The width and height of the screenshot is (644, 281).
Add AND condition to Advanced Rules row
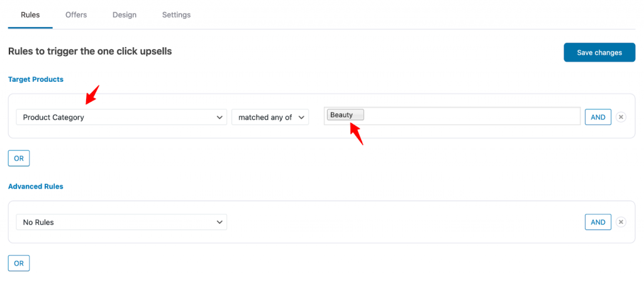[x=598, y=223]
